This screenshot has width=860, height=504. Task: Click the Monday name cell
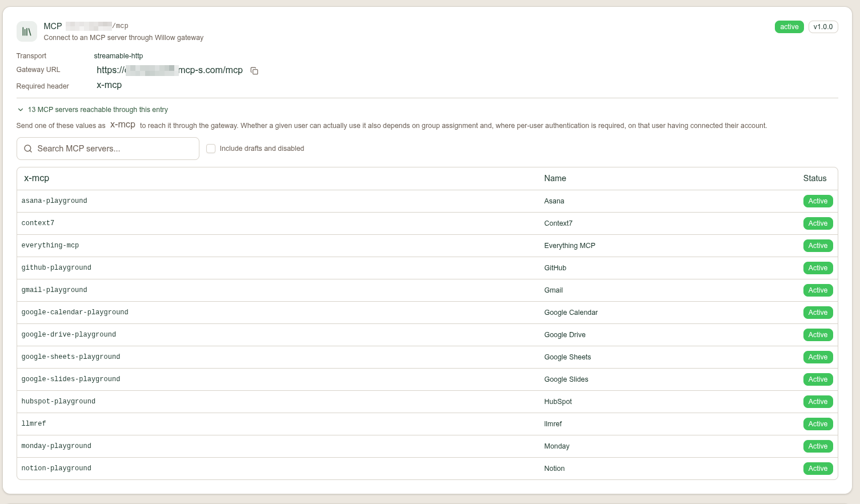click(557, 446)
